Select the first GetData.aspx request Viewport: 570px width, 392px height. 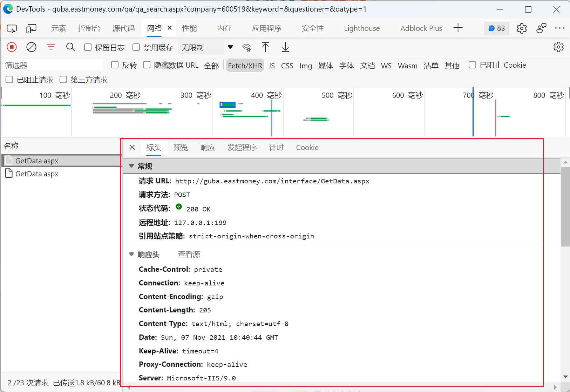62,161
